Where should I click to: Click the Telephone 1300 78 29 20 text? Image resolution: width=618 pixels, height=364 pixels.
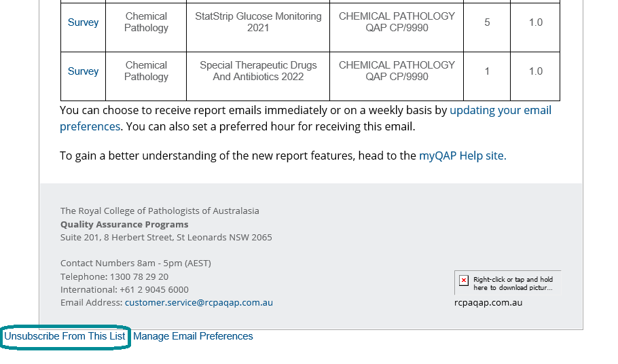point(114,276)
